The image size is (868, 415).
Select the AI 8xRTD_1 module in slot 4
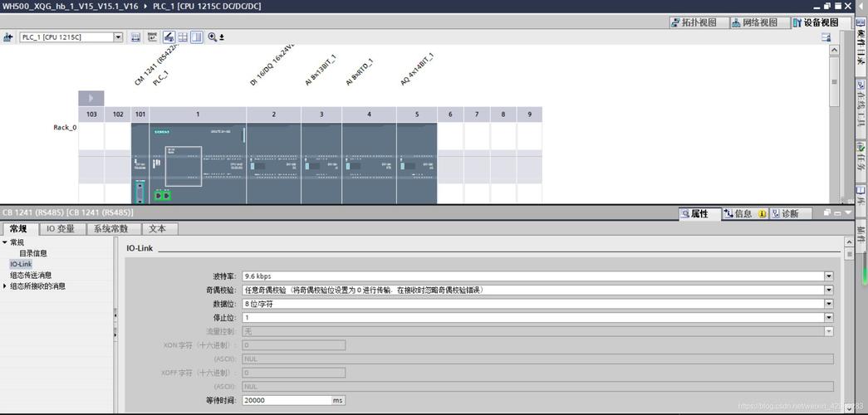tap(370, 164)
